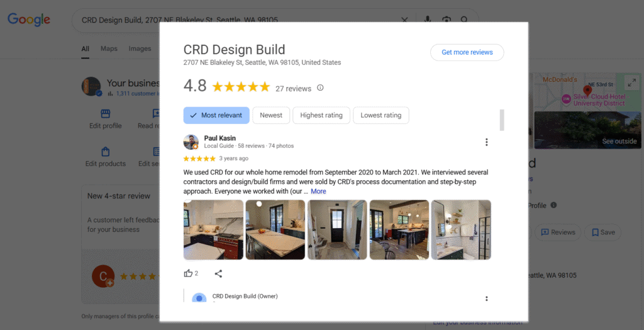Click the five-star rating beside 4.8
Viewport: 644px width, 330px height.
pos(241,87)
